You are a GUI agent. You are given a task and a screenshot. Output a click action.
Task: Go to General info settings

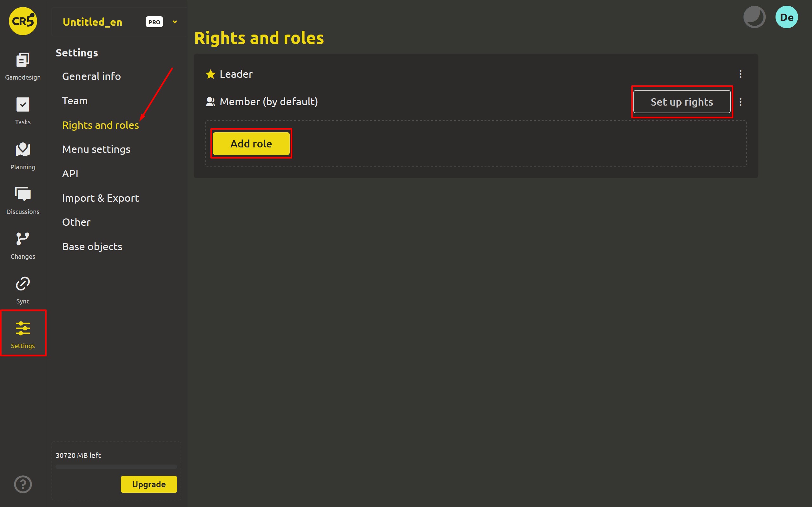(91, 76)
